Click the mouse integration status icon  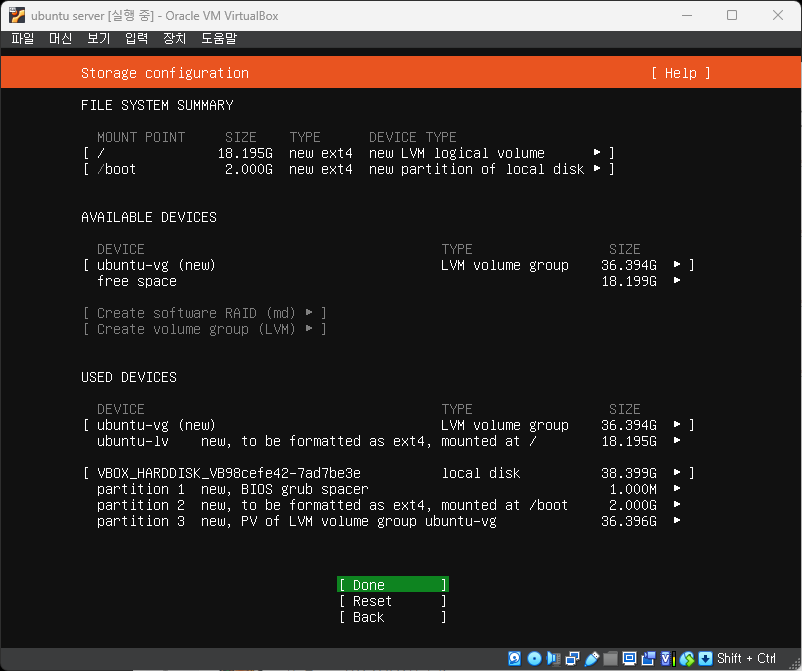click(x=687, y=658)
